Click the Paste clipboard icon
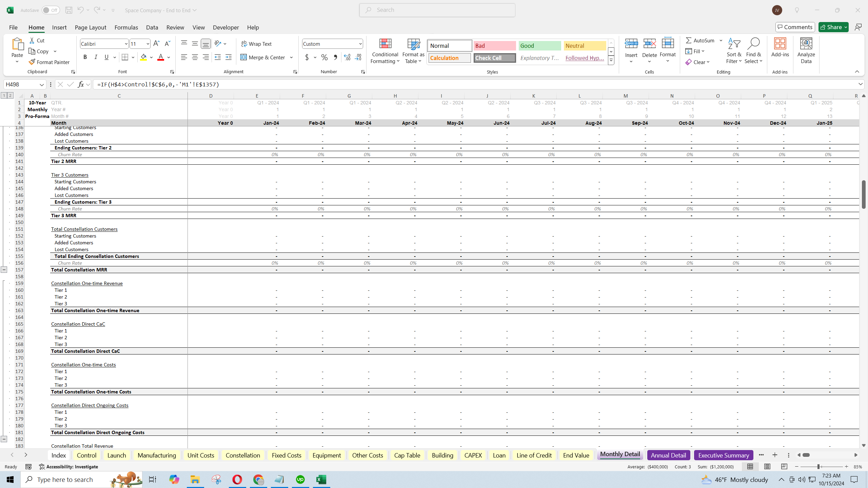 (x=17, y=44)
